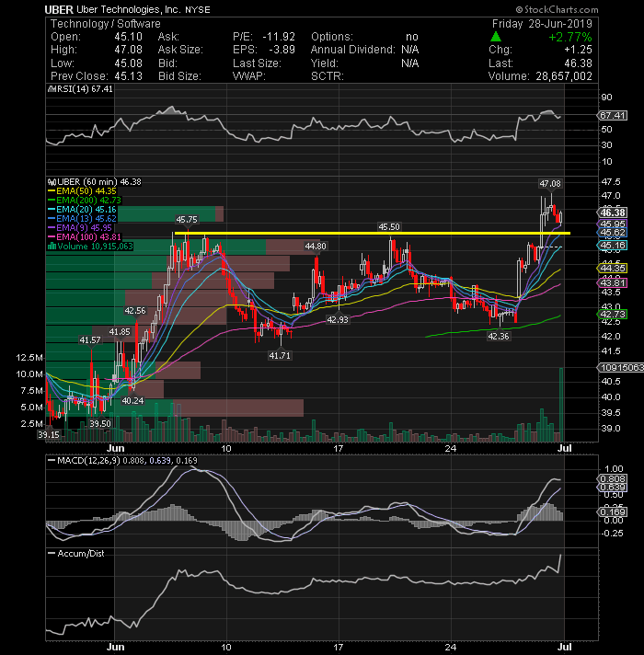
Task: Click the P/E value -11.92
Action: (279, 37)
